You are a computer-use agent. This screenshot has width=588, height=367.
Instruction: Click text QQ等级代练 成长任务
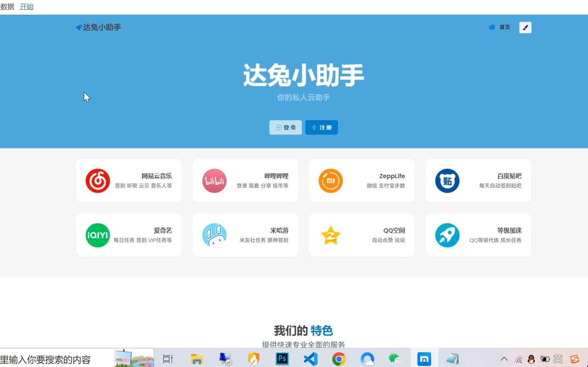(495, 240)
